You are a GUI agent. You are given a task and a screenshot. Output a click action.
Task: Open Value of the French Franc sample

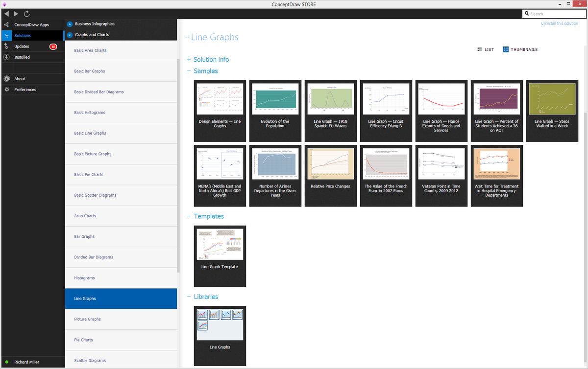pos(386,175)
